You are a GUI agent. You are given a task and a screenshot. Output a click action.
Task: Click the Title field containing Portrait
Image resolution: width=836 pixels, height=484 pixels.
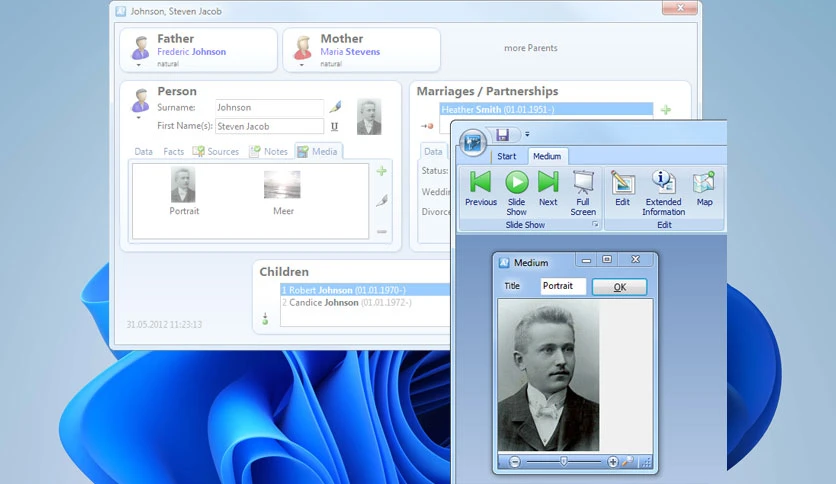click(x=563, y=286)
